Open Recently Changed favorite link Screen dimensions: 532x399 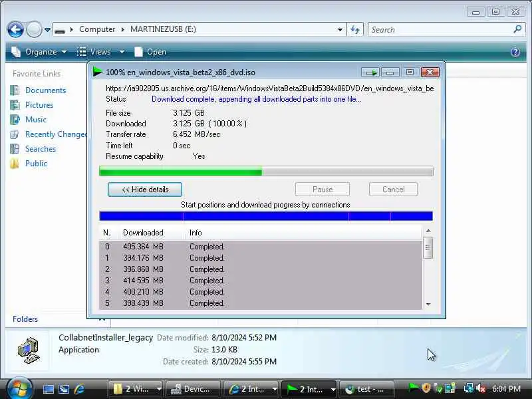coord(56,134)
